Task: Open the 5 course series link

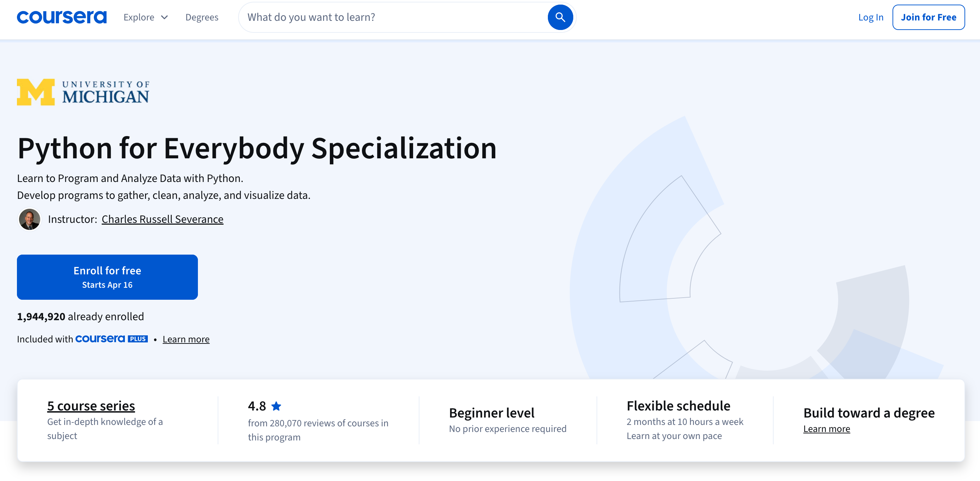Action: click(91, 406)
